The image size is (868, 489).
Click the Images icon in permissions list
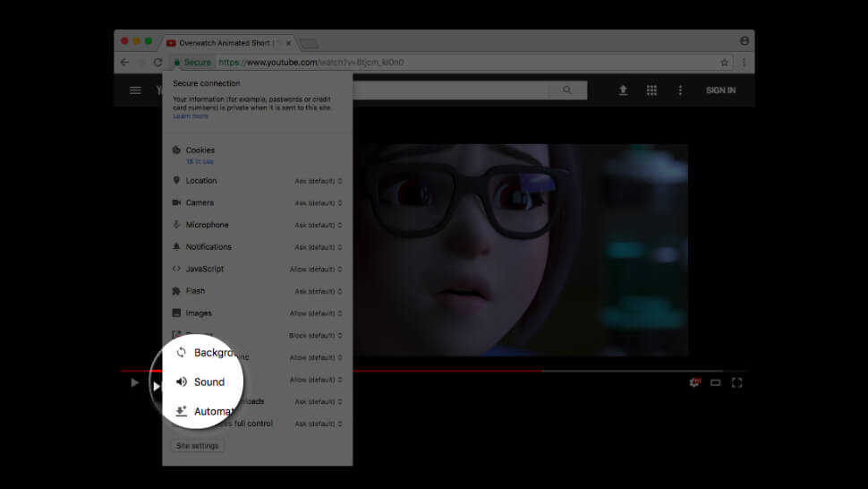point(176,313)
